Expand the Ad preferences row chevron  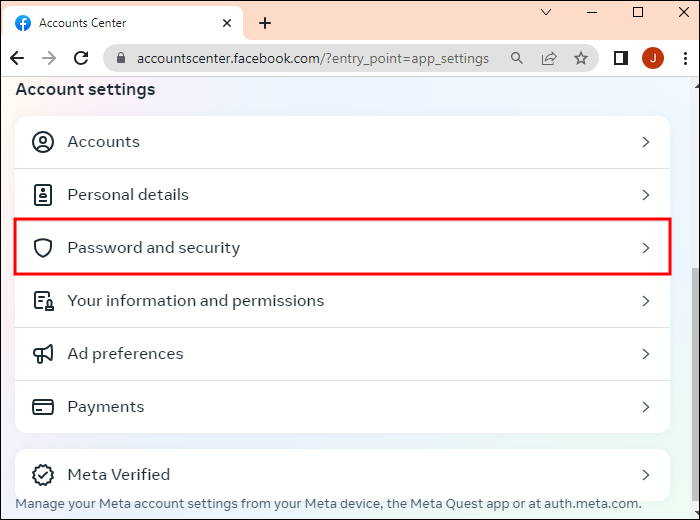tap(646, 354)
